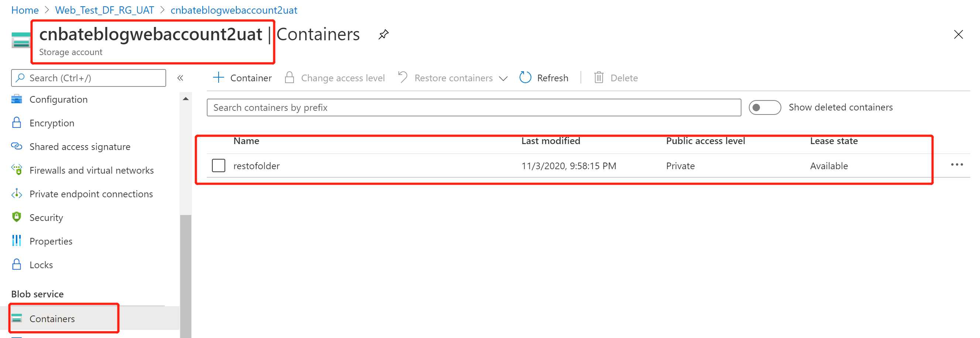Screen dimensions: 980x338
Task: Open Security page
Action: click(46, 217)
